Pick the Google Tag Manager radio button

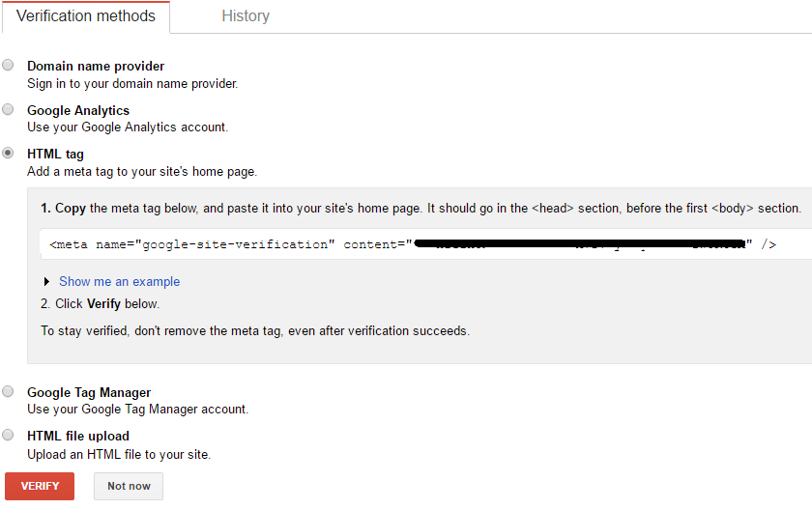9,391
